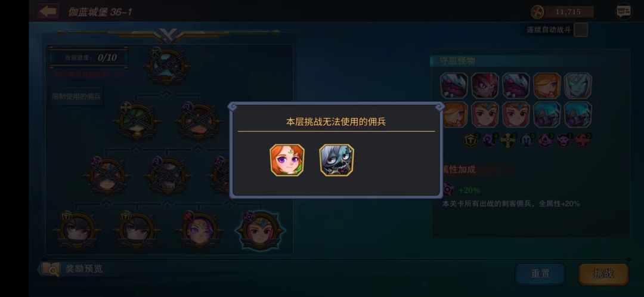The image size is (644, 297).
Task: Click the 奖励预览 label
Action: [x=84, y=269]
